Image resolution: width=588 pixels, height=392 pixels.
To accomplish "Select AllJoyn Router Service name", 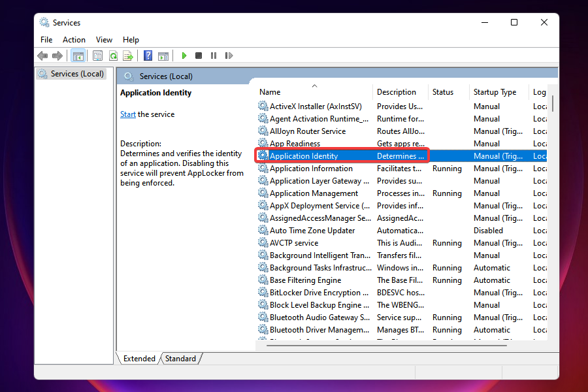I will tap(308, 131).
